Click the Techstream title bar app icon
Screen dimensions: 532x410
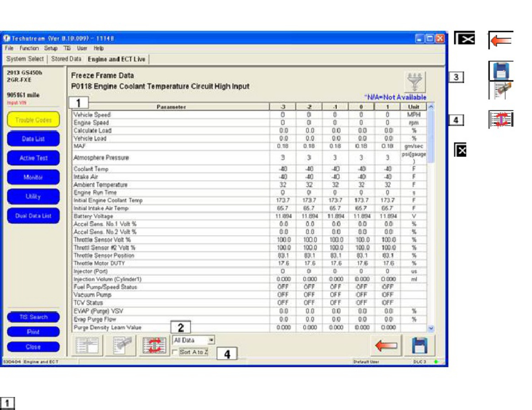point(6,38)
